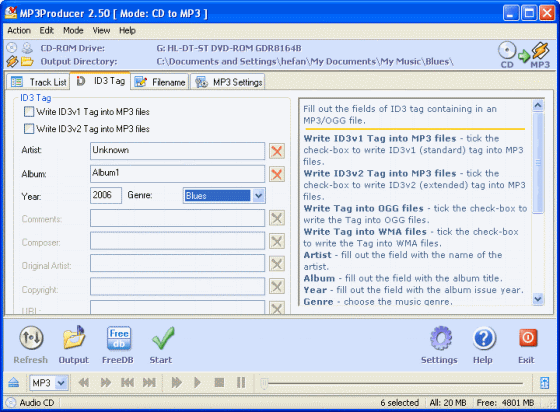Click the Copyright input field
This screenshot has width=560, height=412.
tap(178, 286)
